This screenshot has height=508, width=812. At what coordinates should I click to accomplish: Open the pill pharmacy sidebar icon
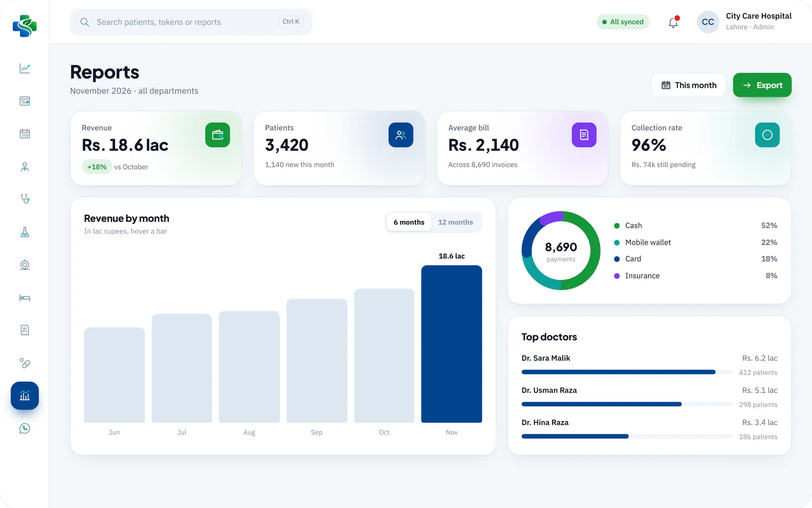(25, 363)
